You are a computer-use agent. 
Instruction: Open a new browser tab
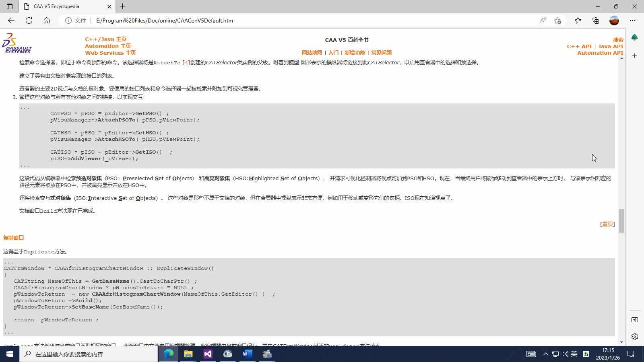point(123,6)
